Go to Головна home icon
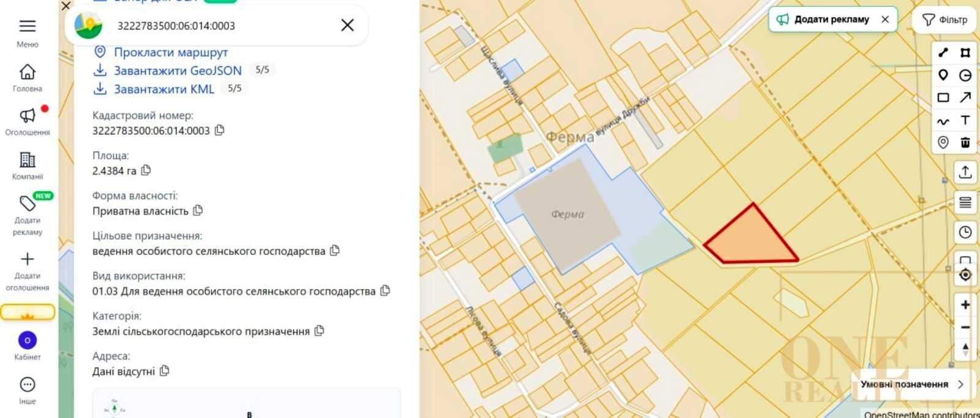 coord(28,72)
